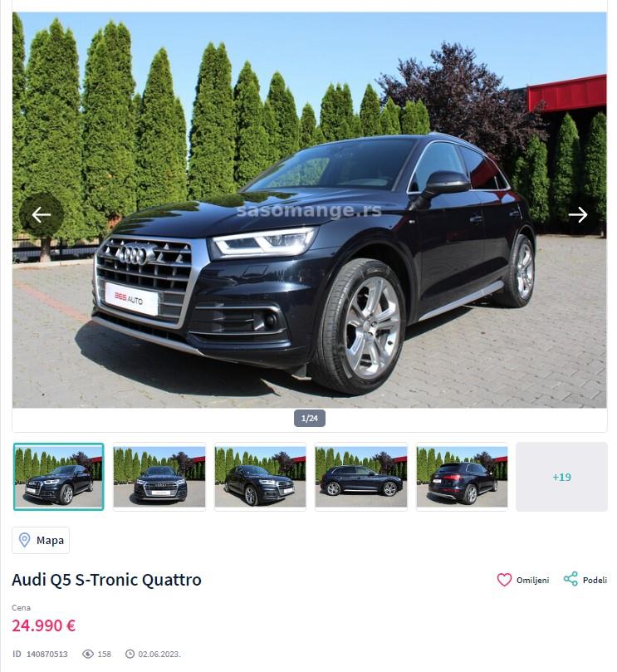The width and height of the screenshot is (617, 672).
Task: Click the eye views icon
Action: [x=88, y=654]
